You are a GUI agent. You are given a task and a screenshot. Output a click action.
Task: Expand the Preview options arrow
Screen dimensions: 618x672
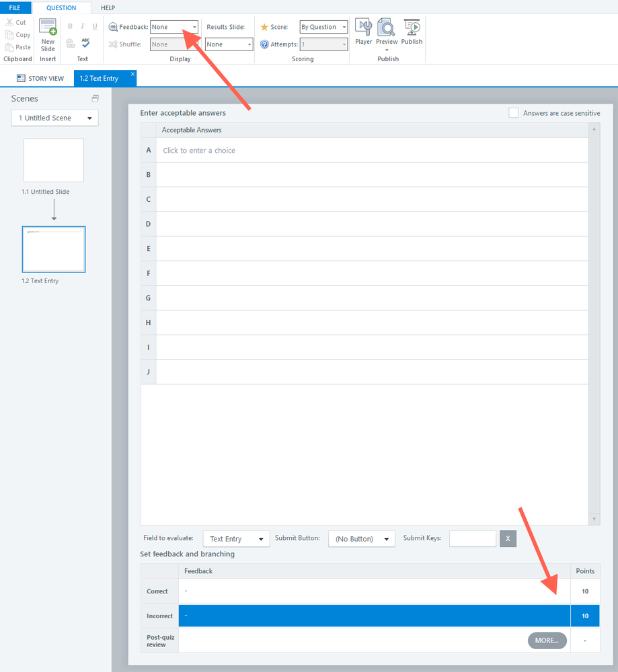[x=387, y=50]
